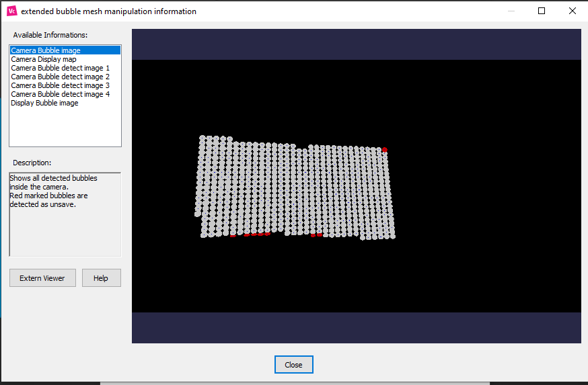The height and width of the screenshot is (385, 588).
Task: Choose Camera Bubble detect image 1
Action: (60, 68)
